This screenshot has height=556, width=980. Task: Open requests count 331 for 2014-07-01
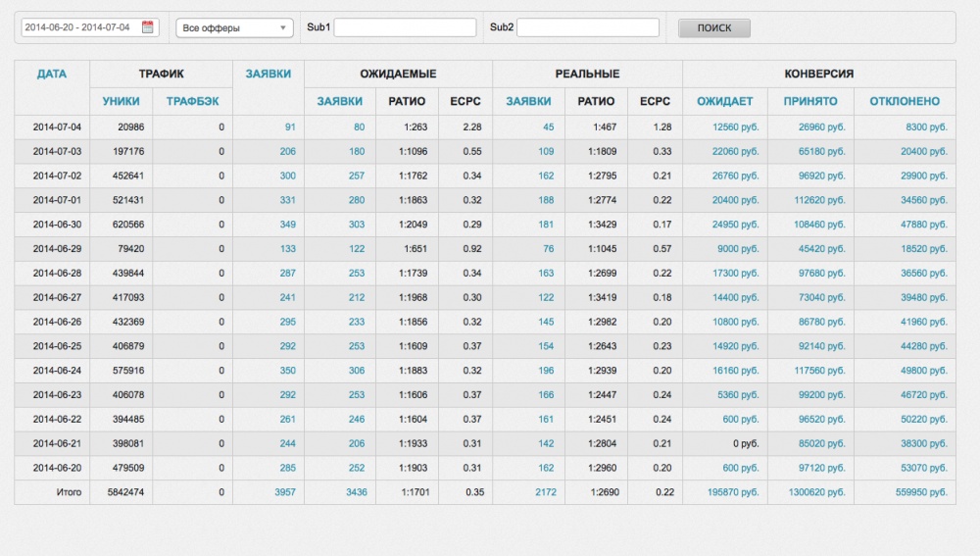pyautogui.click(x=287, y=200)
